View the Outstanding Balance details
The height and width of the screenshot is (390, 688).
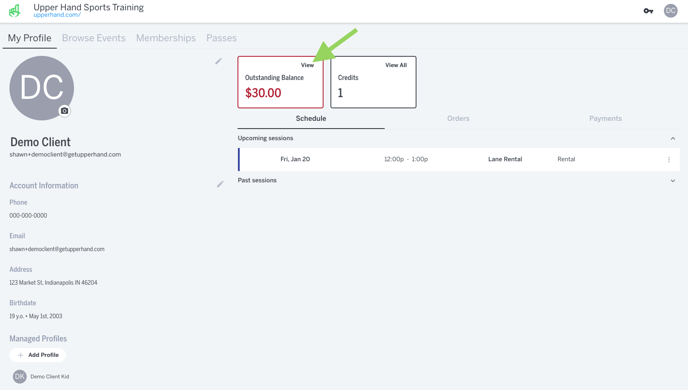[307, 65]
